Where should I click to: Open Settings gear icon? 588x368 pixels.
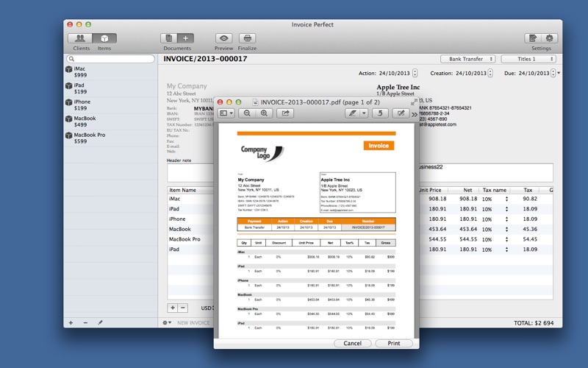pyautogui.click(x=549, y=38)
